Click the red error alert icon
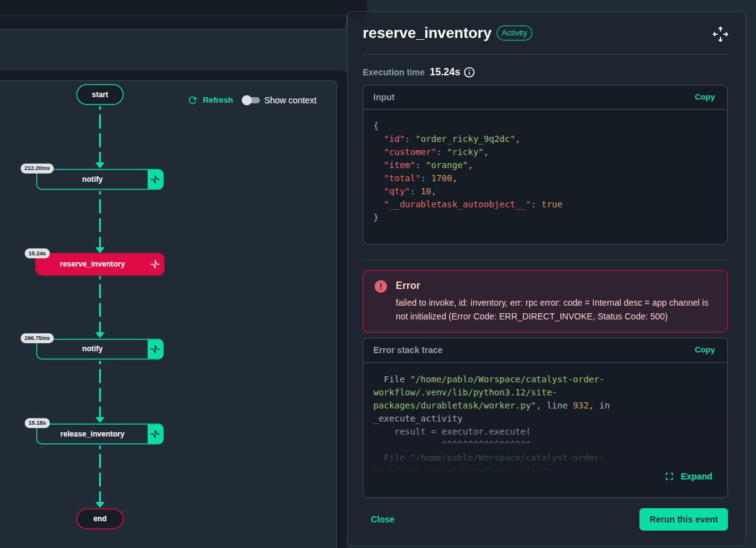The width and height of the screenshot is (756, 548). click(381, 286)
